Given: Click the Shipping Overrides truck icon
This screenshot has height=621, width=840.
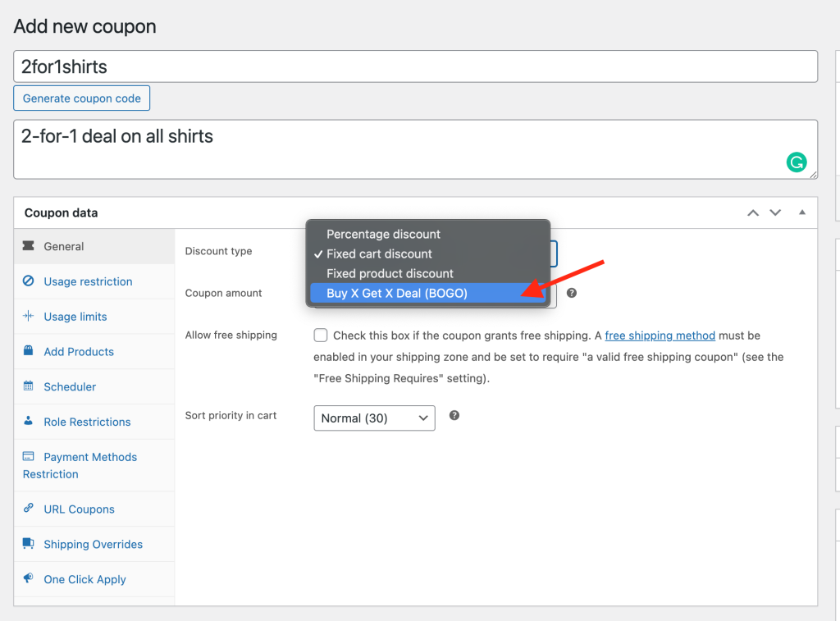Looking at the screenshot, I should click(29, 543).
